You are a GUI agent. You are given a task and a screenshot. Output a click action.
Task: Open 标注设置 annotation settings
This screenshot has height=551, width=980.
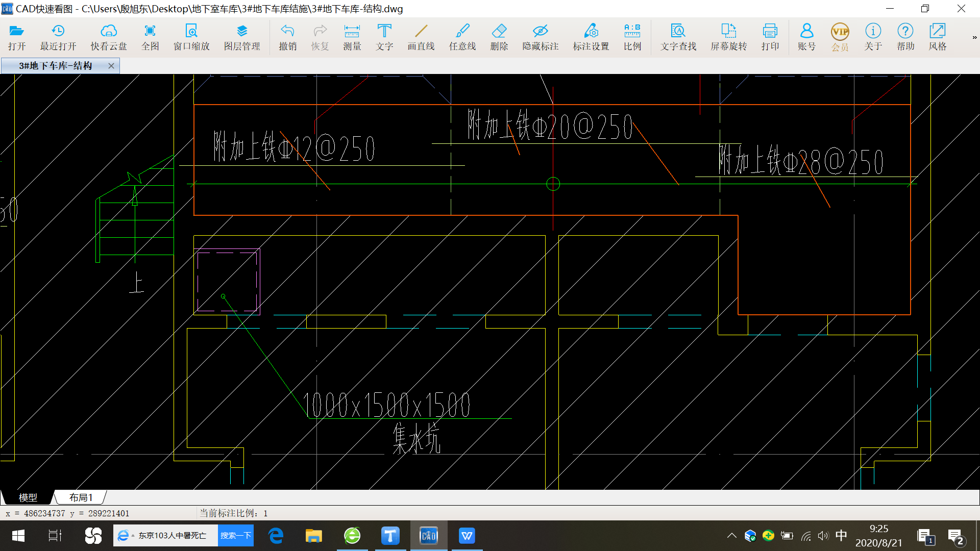tap(591, 37)
